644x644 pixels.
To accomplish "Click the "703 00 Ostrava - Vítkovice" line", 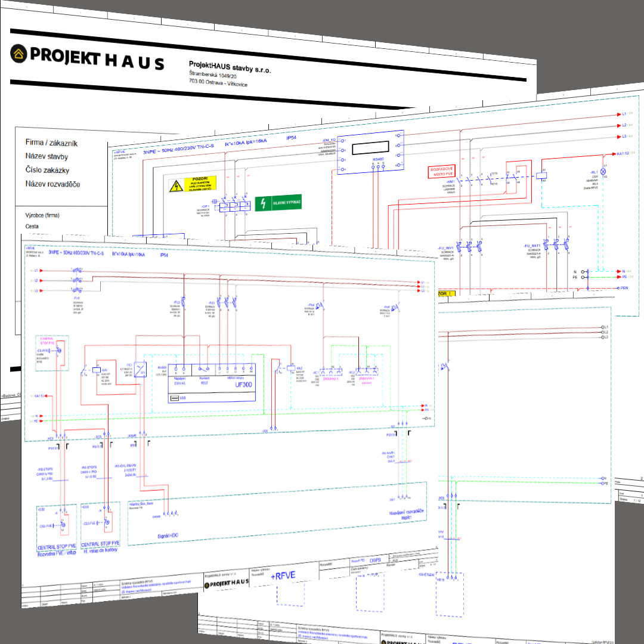I will (x=218, y=82).
